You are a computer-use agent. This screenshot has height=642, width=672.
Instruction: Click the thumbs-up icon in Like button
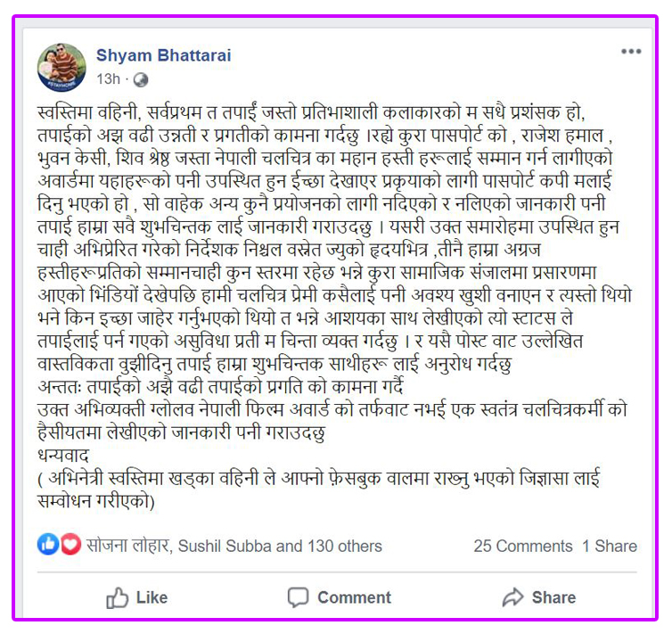click(118, 597)
